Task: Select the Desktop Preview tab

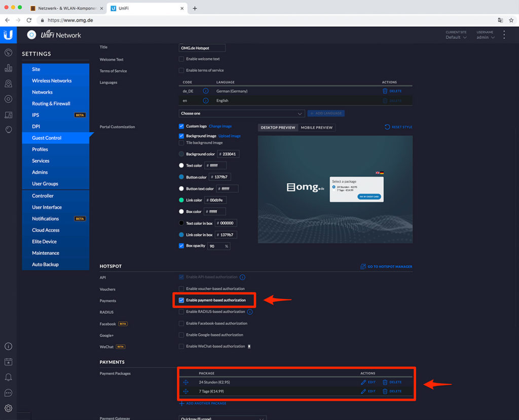Action: [278, 128]
